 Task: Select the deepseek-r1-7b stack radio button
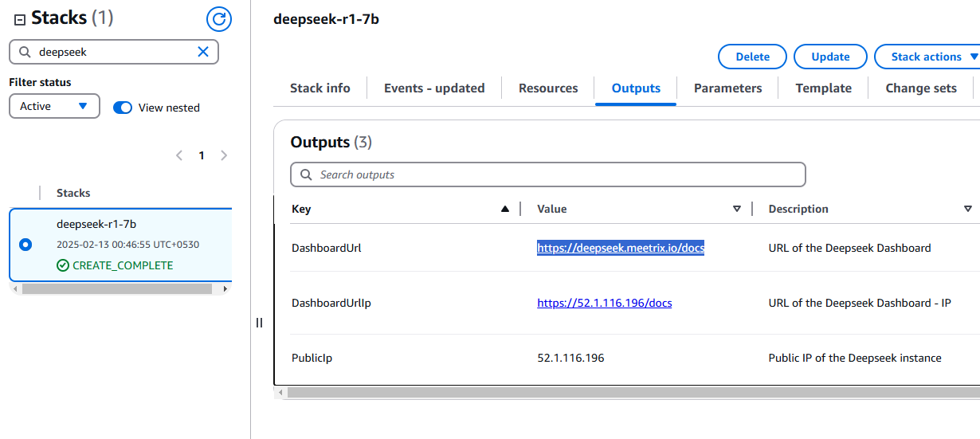25,245
